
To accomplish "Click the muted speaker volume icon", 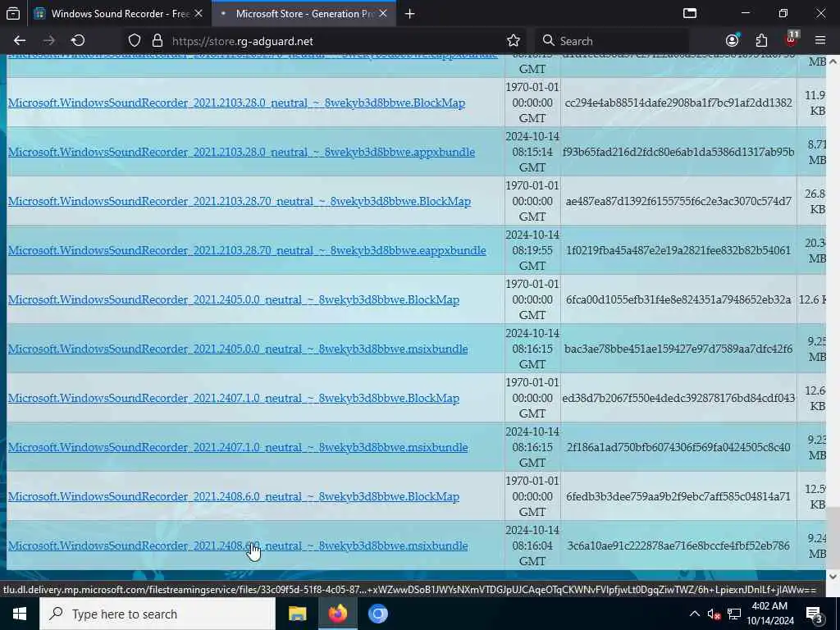I will click(x=714, y=614).
